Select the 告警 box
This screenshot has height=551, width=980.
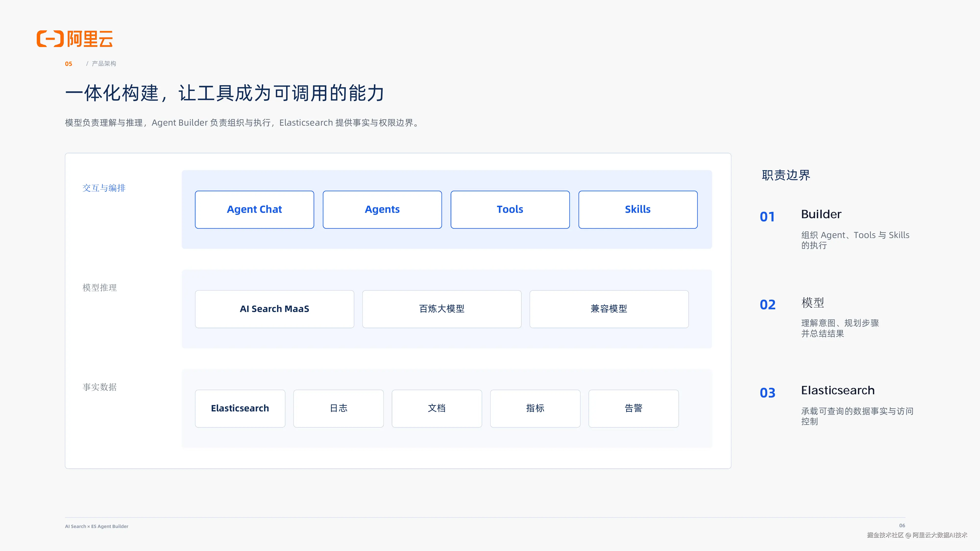634,408
